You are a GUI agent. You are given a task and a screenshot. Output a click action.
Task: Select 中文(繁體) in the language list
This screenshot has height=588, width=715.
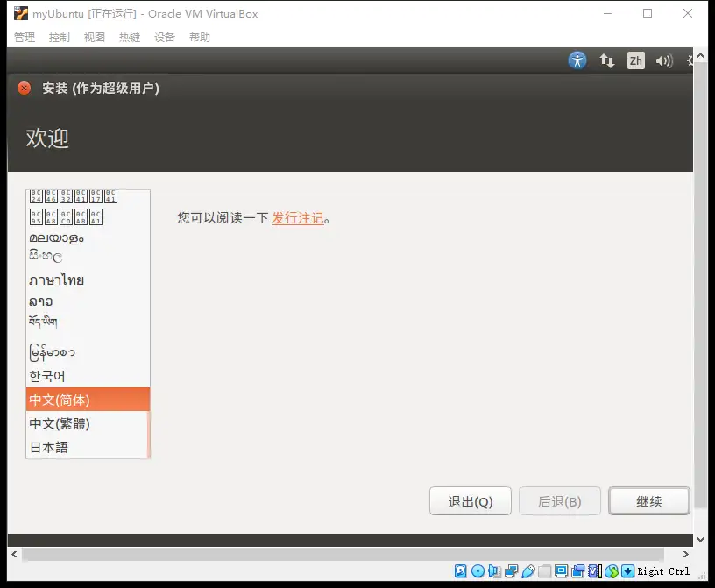(x=60, y=424)
